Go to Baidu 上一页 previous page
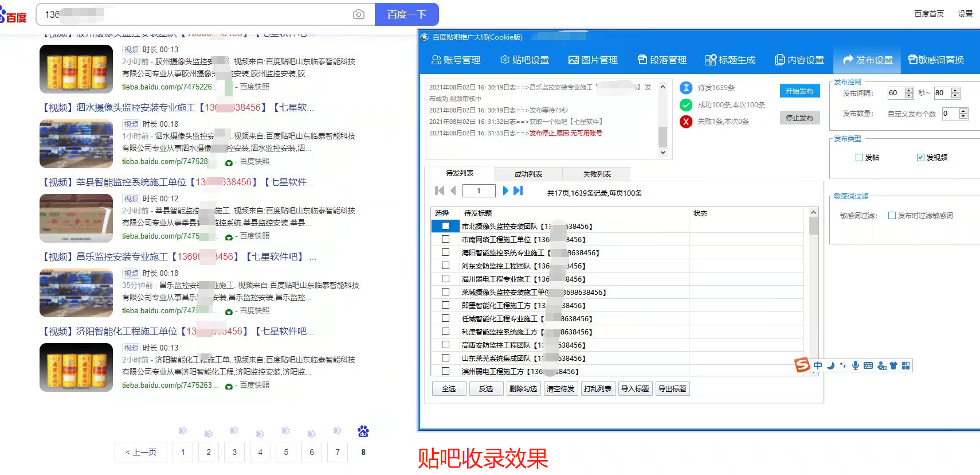Viewport: 980px width, 475px height. coord(141,452)
